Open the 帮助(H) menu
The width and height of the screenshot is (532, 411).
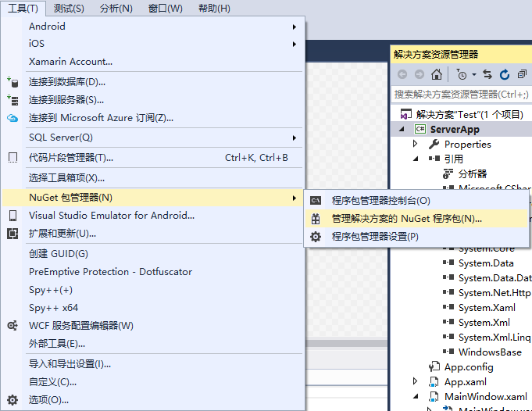[x=214, y=8]
